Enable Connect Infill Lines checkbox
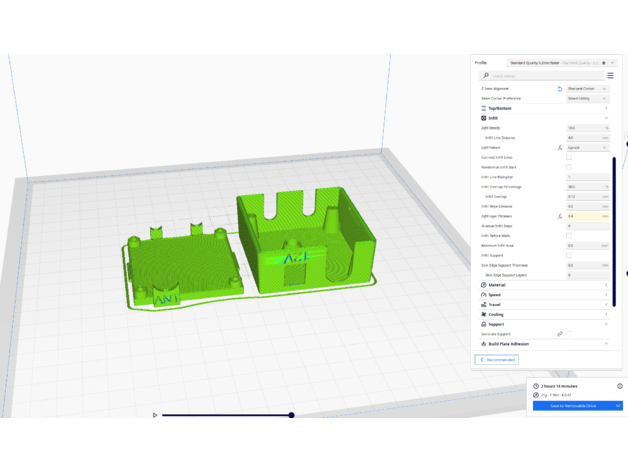Screen dimensions: 628x472 pyautogui.click(x=569, y=157)
